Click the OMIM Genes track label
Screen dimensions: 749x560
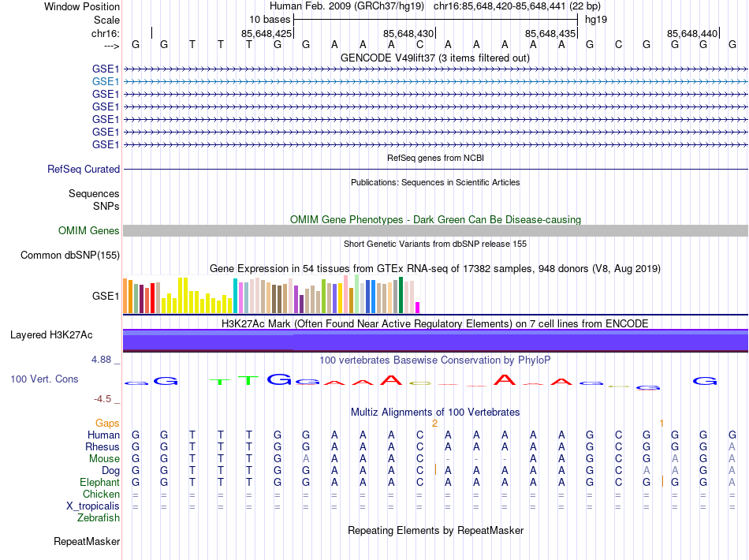(x=88, y=230)
